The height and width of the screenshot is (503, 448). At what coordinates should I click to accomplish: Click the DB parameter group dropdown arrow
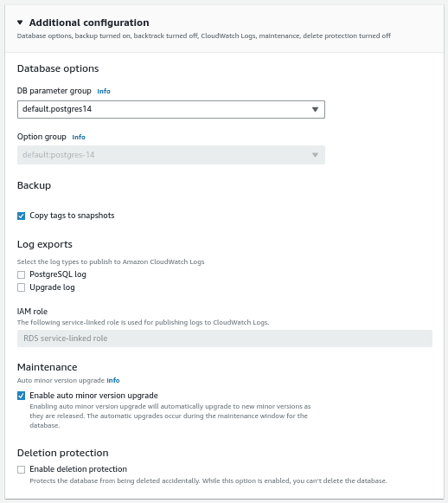pos(315,109)
